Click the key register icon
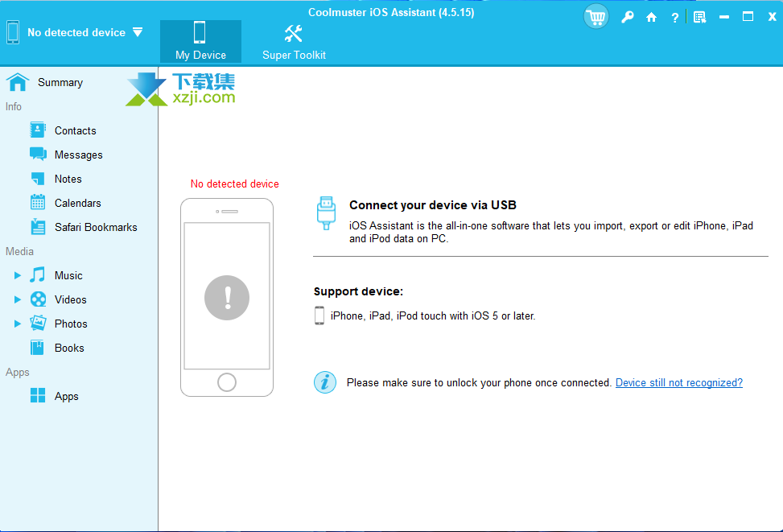The height and width of the screenshot is (532, 783). tap(627, 18)
